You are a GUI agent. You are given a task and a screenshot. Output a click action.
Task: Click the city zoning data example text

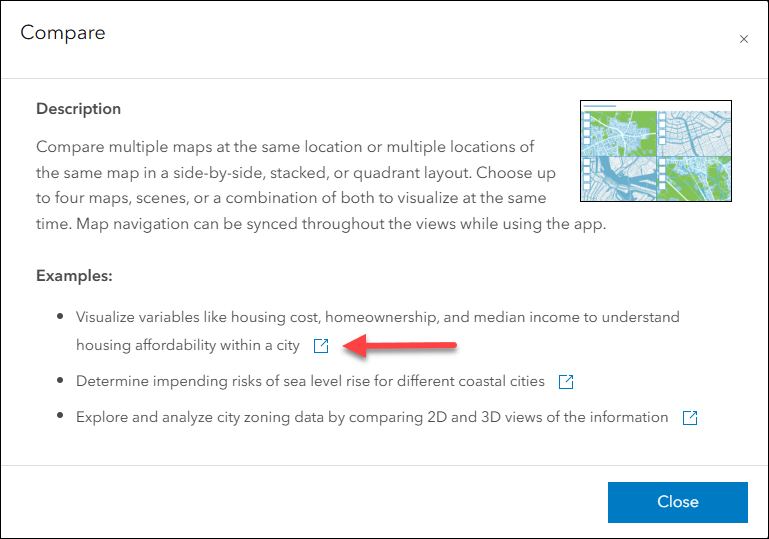tap(372, 417)
